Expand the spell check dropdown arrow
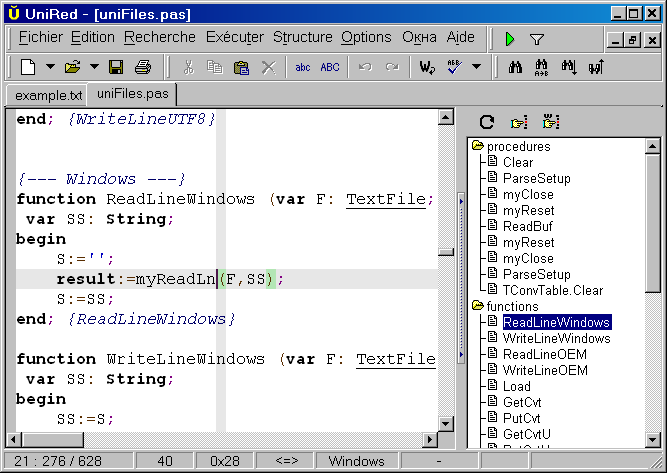 click(476, 68)
